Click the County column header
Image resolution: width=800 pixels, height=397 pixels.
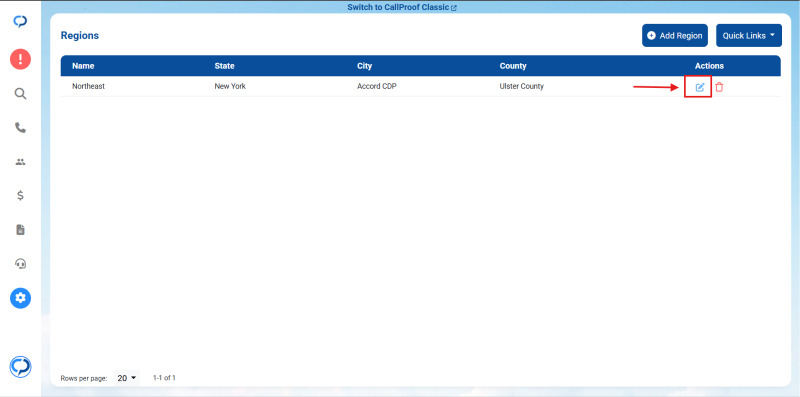tap(513, 66)
